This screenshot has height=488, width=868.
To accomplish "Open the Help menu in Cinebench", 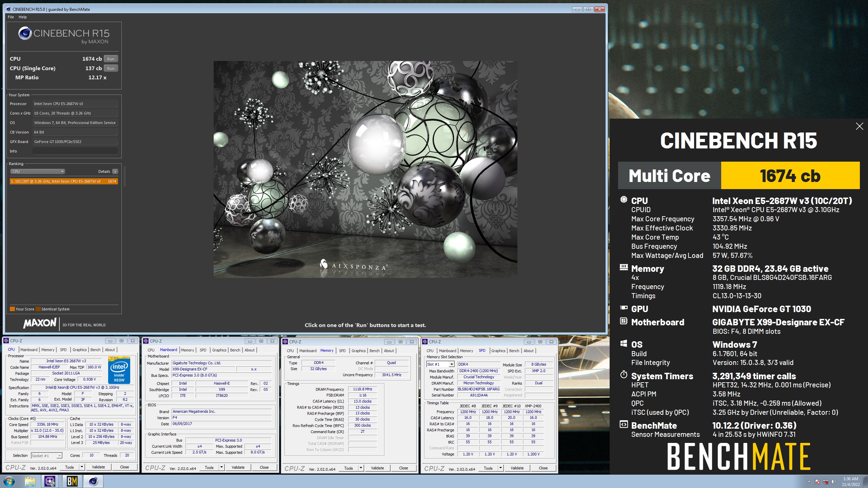I will pos(23,17).
